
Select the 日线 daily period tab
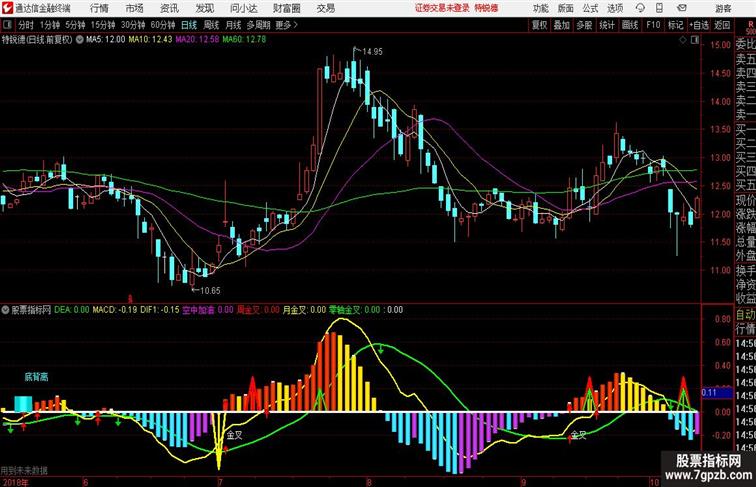[189, 25]
